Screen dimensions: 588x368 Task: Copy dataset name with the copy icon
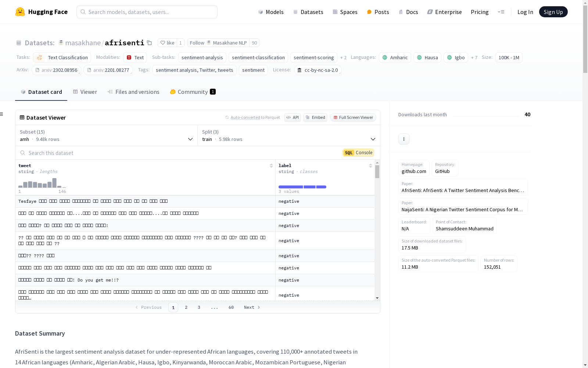click(x=149, y=43)
